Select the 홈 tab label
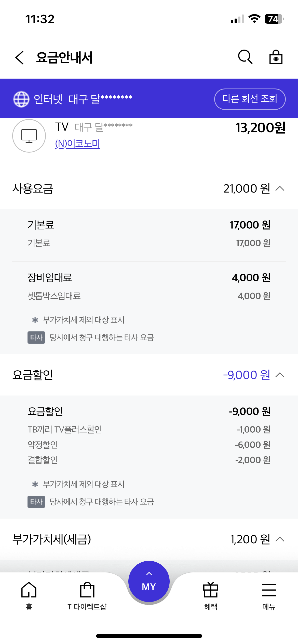The height and width of the screenshot is (644, 298). point(29,607)
